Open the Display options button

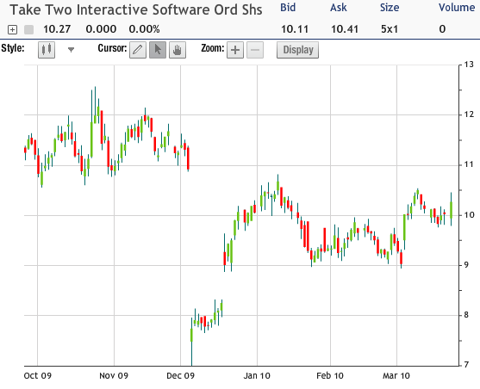point(298,50)
